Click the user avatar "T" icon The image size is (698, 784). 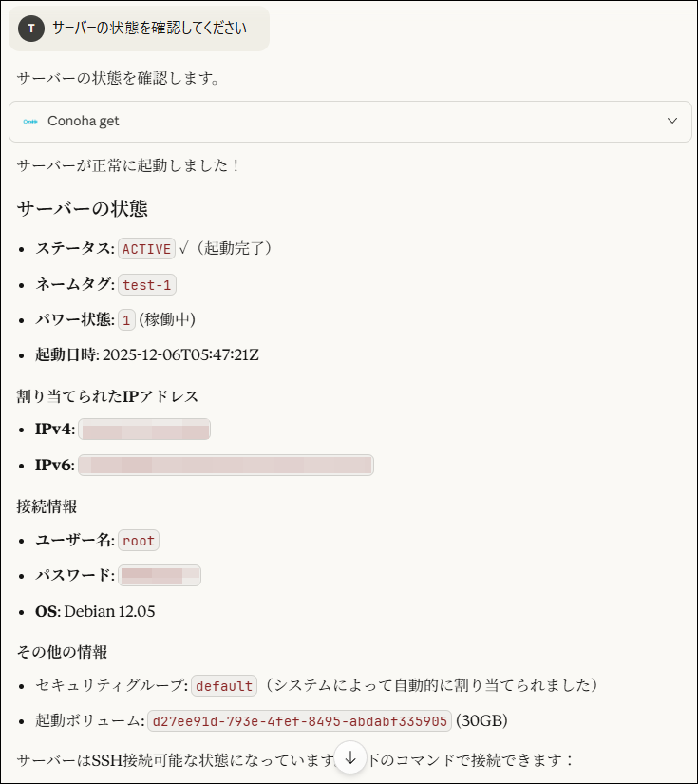tap(31, 29)
